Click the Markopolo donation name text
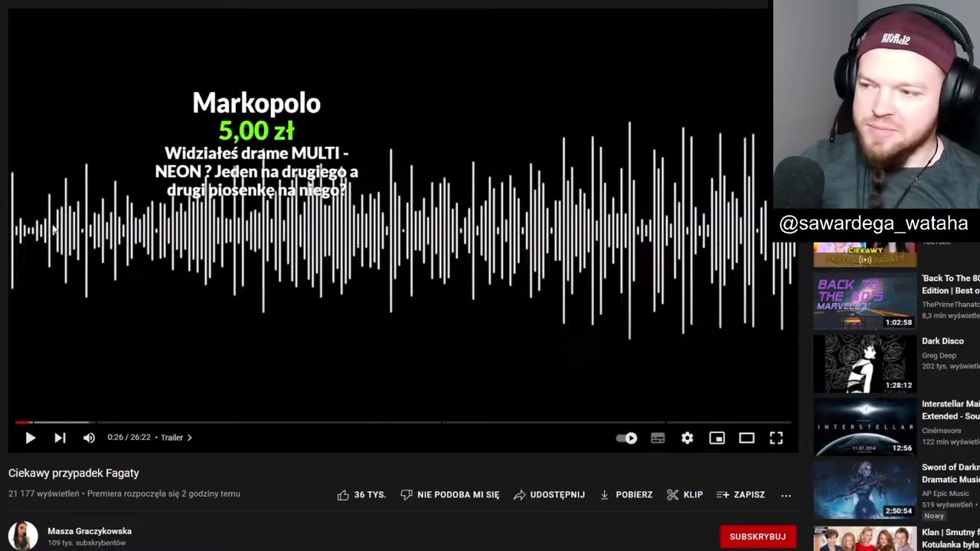 tap(256, 103)
